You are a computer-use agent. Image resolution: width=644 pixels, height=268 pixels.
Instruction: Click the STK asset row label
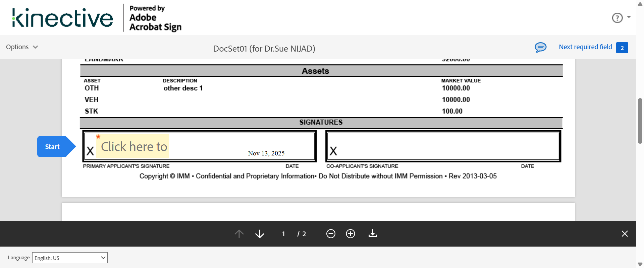tap(91, 111)
